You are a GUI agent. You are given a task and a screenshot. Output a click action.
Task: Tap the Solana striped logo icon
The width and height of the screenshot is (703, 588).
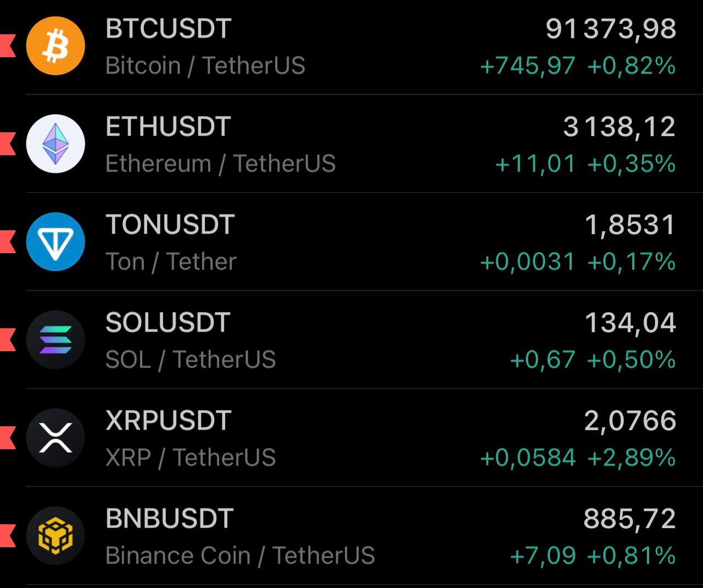click(55, 340)
